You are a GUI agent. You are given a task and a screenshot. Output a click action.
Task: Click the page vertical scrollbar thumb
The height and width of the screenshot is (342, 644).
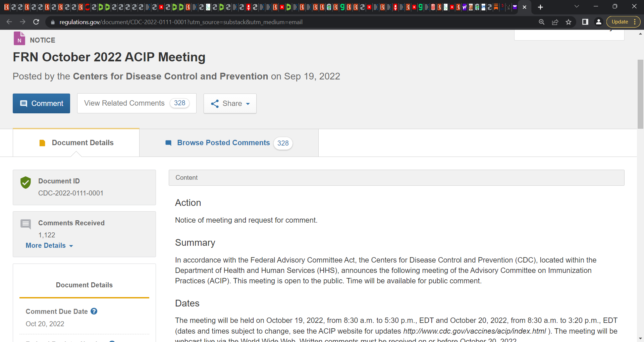640,94
